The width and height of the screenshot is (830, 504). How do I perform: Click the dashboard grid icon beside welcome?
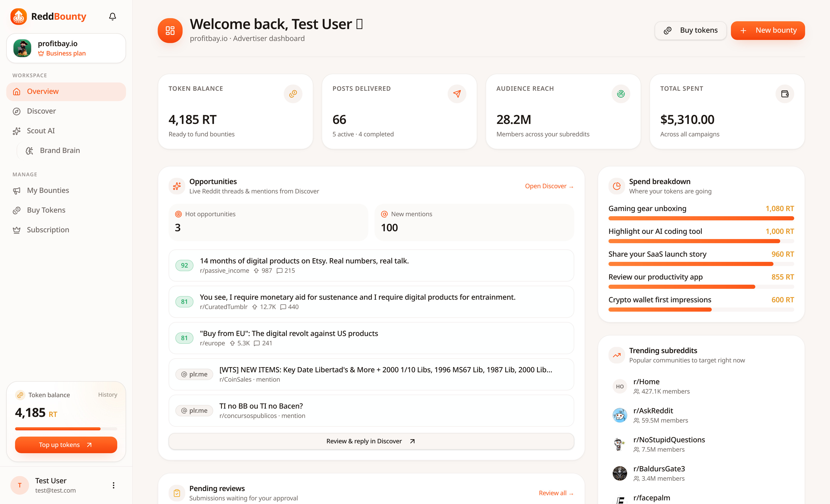(x=170, y=31)
